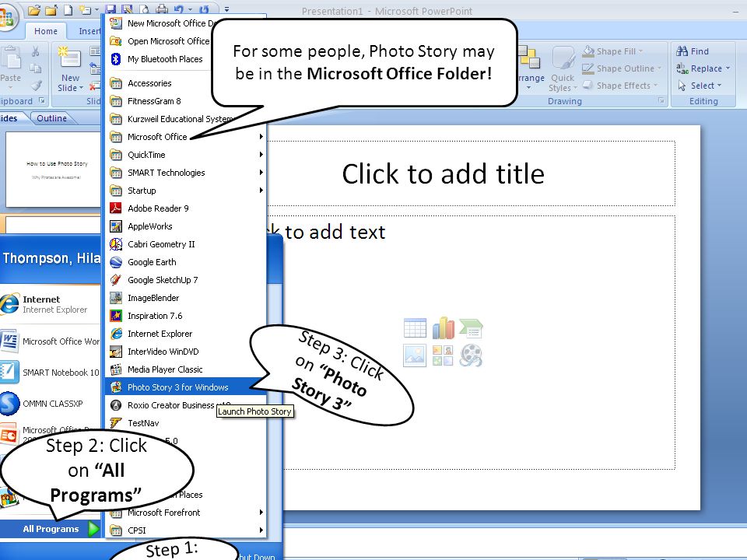Open the FitnessGram 8 folder

158,101
